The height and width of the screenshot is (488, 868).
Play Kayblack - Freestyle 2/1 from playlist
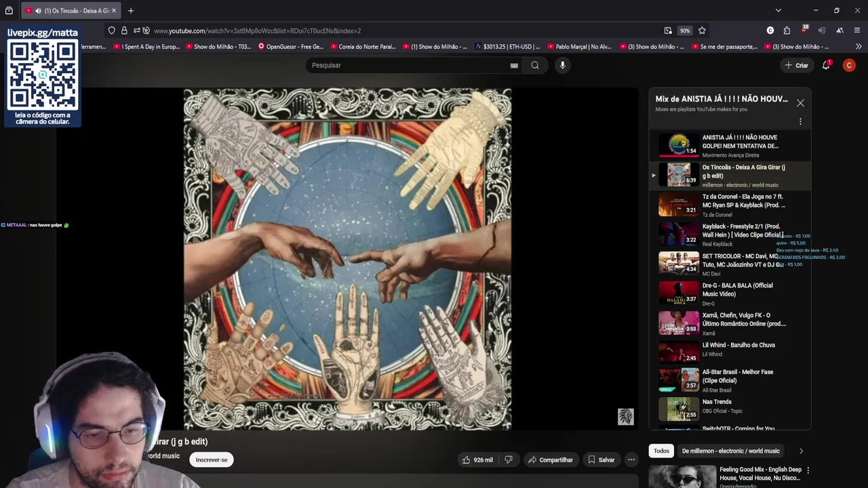pos(729,234)
